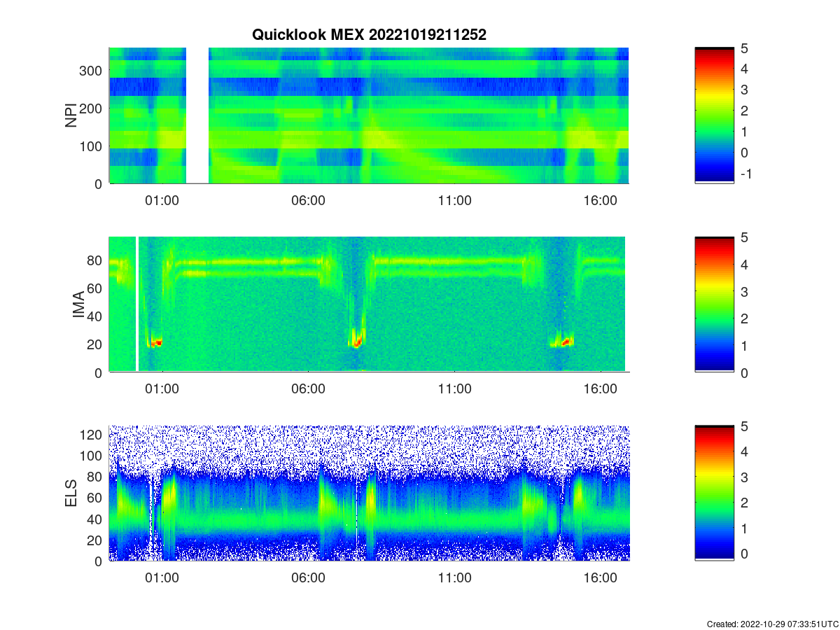The image size is (840, 630).
Task: Select the NPI y-axis label
Action: [71, 115]
